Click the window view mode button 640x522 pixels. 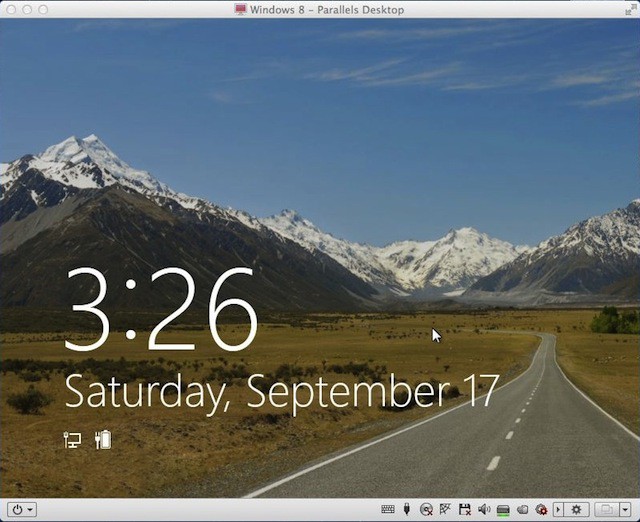click(607, 509)
